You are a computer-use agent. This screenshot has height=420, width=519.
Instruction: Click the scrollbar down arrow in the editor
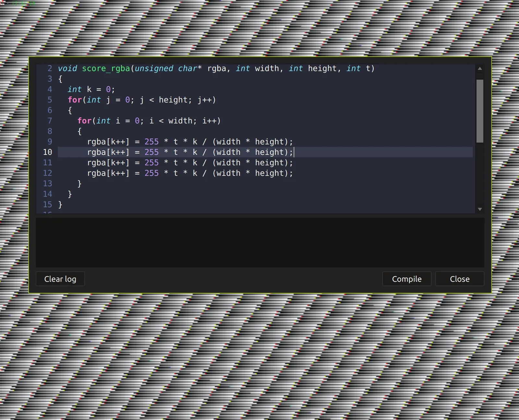tap(480, 209)
